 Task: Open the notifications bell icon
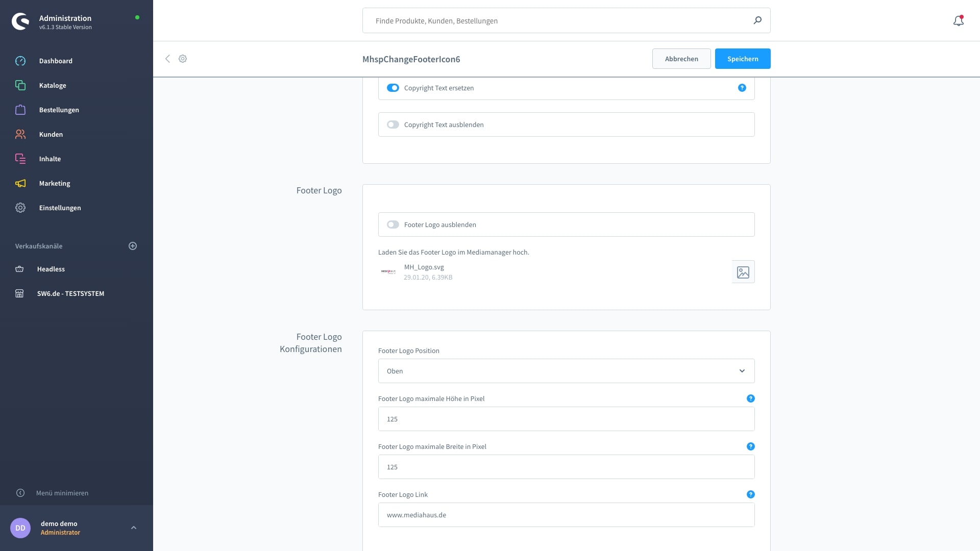pos(958,21)
